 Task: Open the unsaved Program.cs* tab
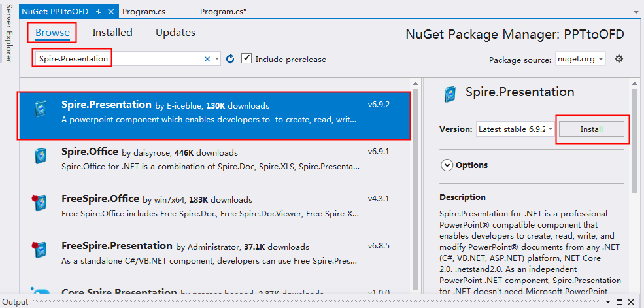[x=223, y=12]
